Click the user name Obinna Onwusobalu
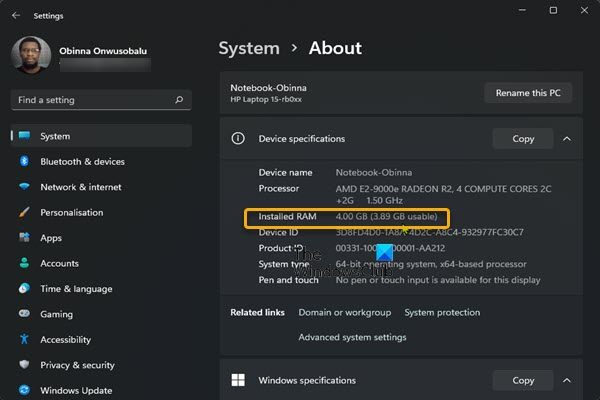This screenshot has height=400, width=600. coord(103,51)
